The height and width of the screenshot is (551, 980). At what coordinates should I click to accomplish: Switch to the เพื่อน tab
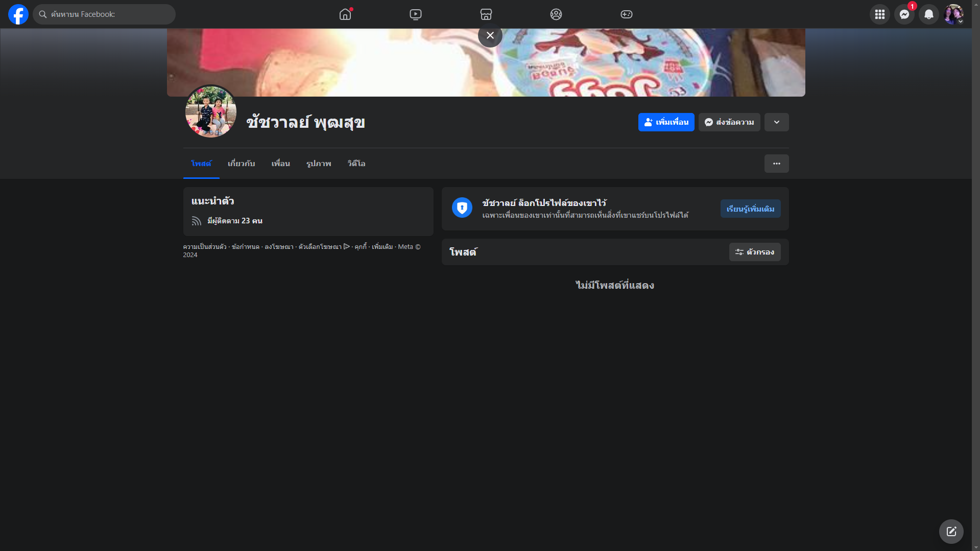pyautogui.click(x=281, y=164)
